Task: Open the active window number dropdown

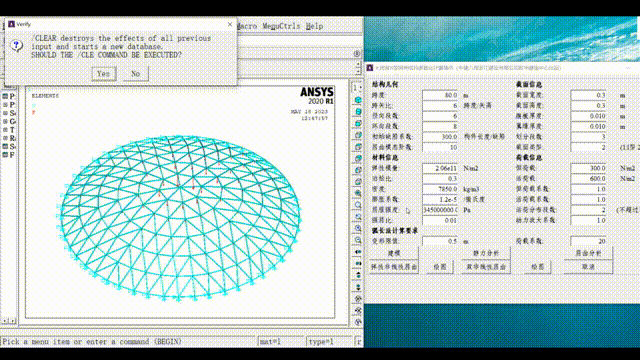Action: (x=357, y=88)
